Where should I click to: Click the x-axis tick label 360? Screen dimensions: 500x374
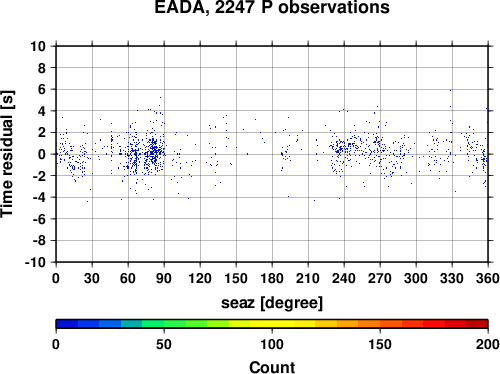pos(488,278)
